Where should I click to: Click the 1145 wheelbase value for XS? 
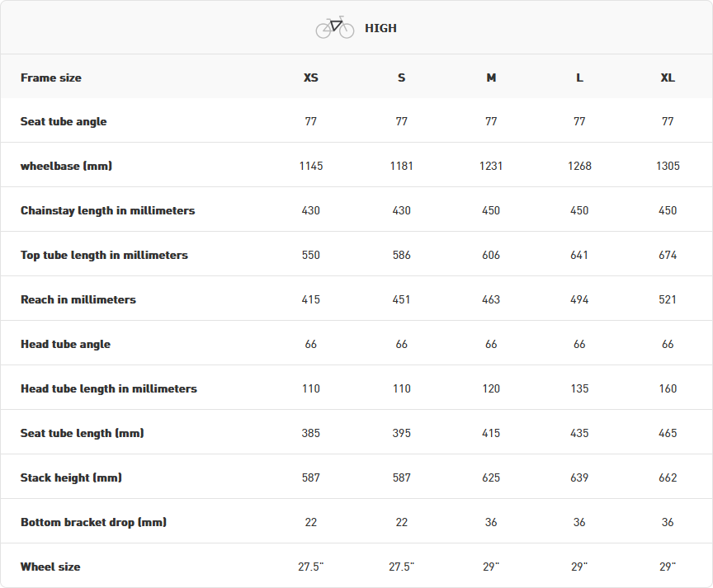click(x=311, y=166)
